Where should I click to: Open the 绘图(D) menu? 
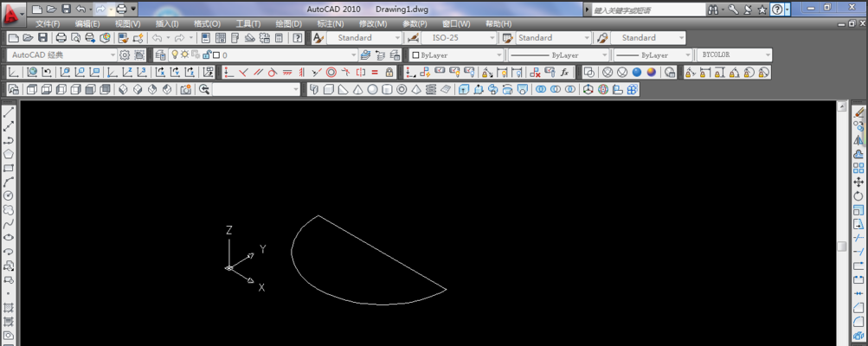click(x=287, y=23)
